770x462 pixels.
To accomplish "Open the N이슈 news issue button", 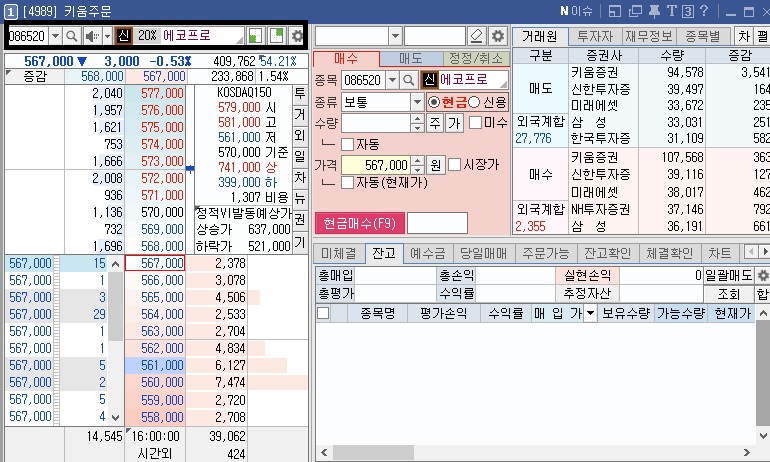I will [577, 11].
